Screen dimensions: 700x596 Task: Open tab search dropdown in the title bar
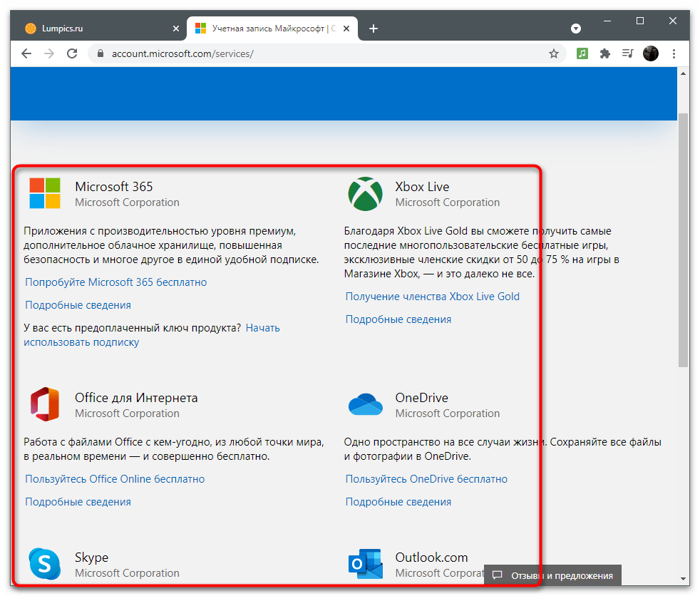coord(576,29)
